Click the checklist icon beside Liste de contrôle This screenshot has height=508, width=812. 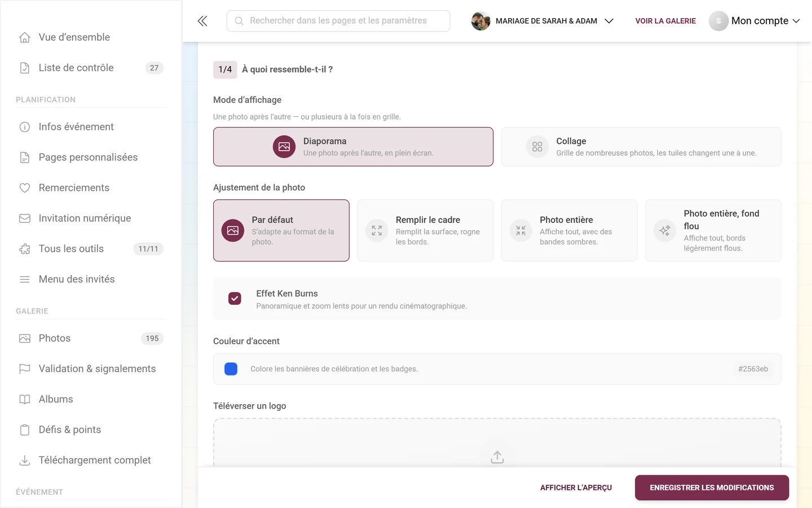(x=25, y=68)
